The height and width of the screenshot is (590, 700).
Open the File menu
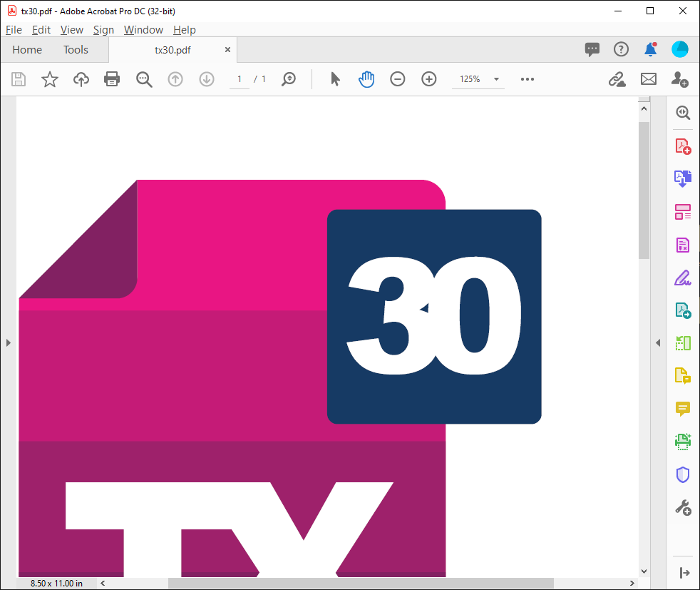(14, 30)
